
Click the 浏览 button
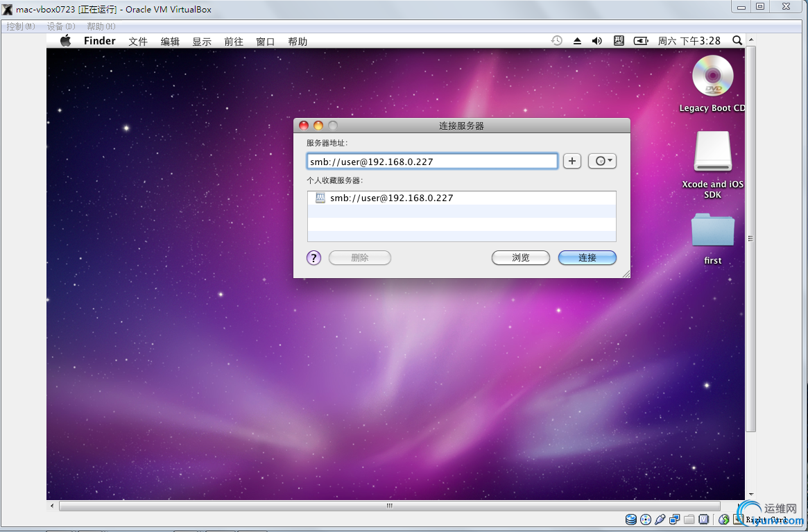(520, 258)
